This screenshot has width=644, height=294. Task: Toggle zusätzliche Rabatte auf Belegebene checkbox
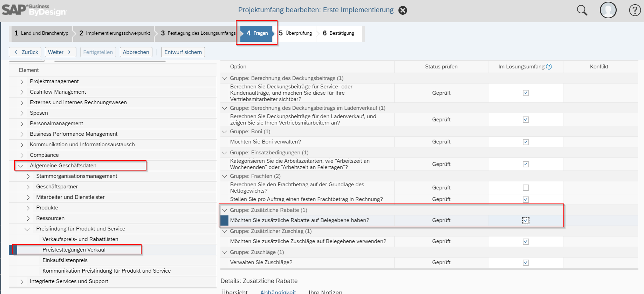526,221
